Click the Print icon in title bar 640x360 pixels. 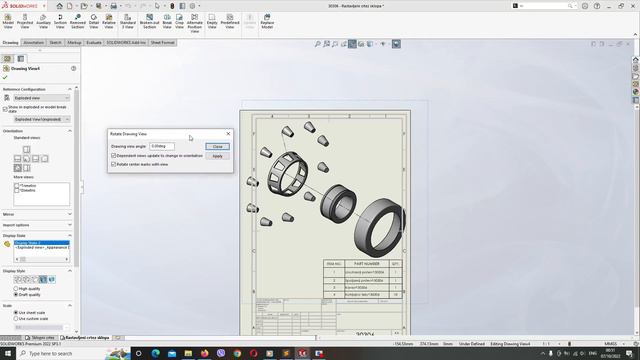(113, 6)
